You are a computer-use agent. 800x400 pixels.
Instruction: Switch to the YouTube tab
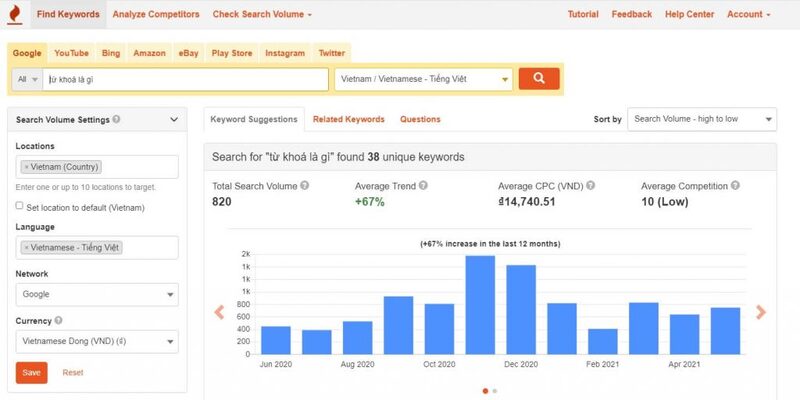click(71, 52)
